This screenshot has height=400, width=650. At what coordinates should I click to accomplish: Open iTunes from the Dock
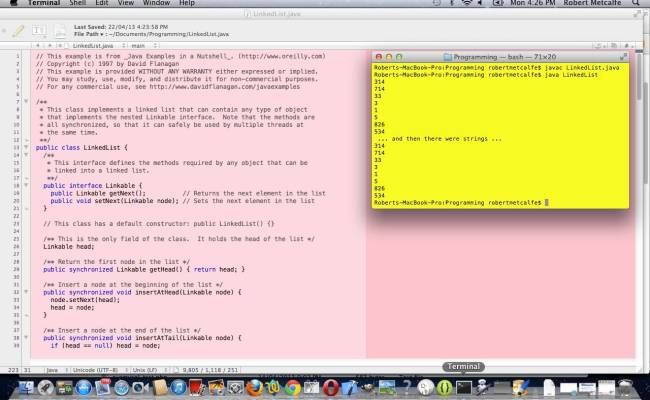pyautogui.click(x=179, y=388)
